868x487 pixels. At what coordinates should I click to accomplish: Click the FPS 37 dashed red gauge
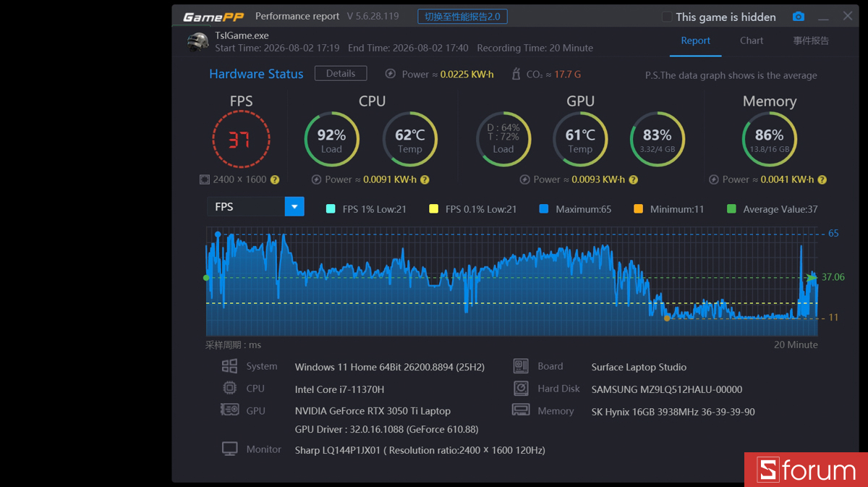[241, 140]
